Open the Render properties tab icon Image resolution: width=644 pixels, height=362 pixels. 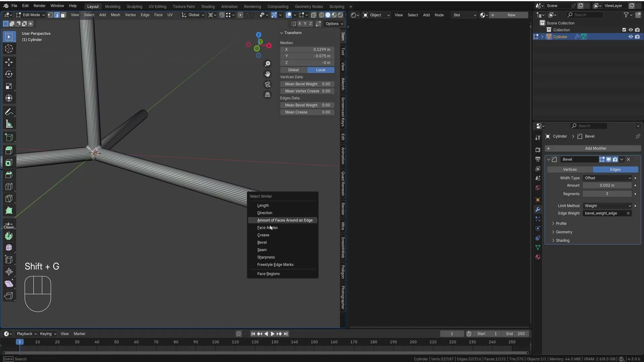[538, 149]
